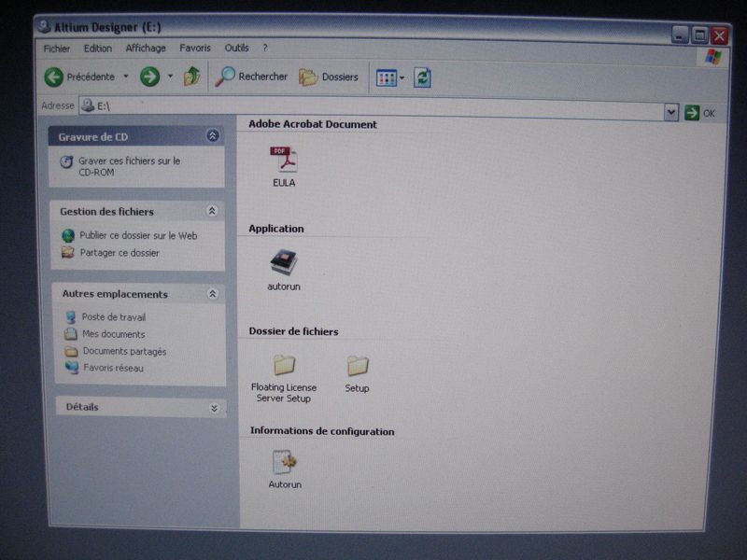Click the CD burn icon beside Graver
The image size is (747, 560).
[x=66, y=161]
